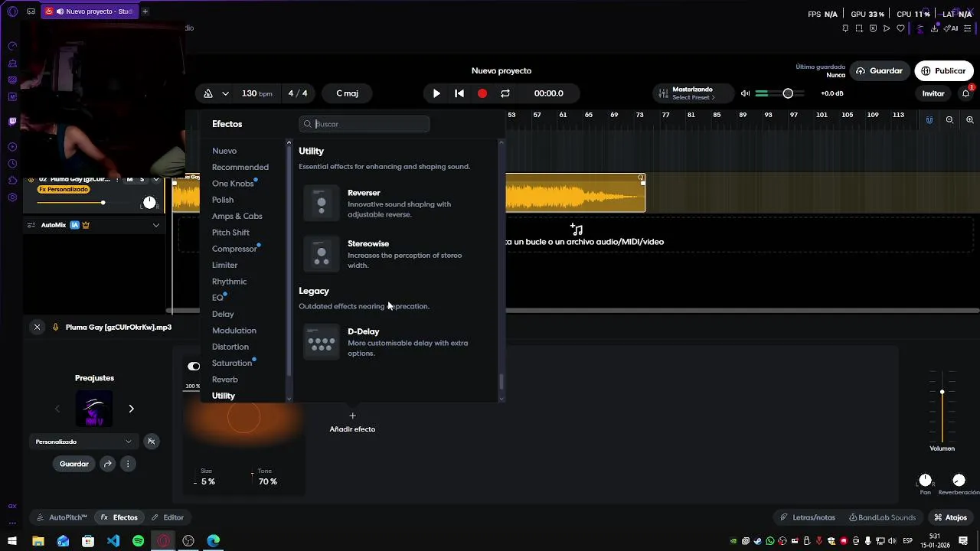Switch to the Editor tab

pos(167,517)
